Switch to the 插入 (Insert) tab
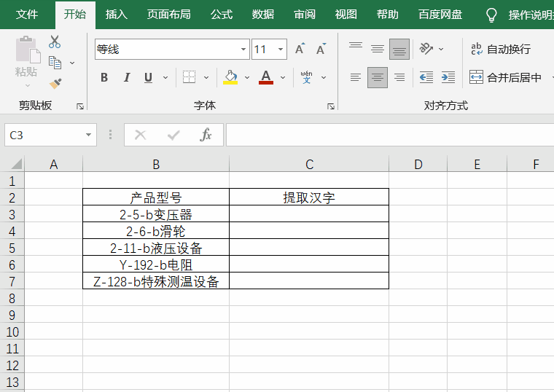The image size is (554, 392). coord(116,15)
